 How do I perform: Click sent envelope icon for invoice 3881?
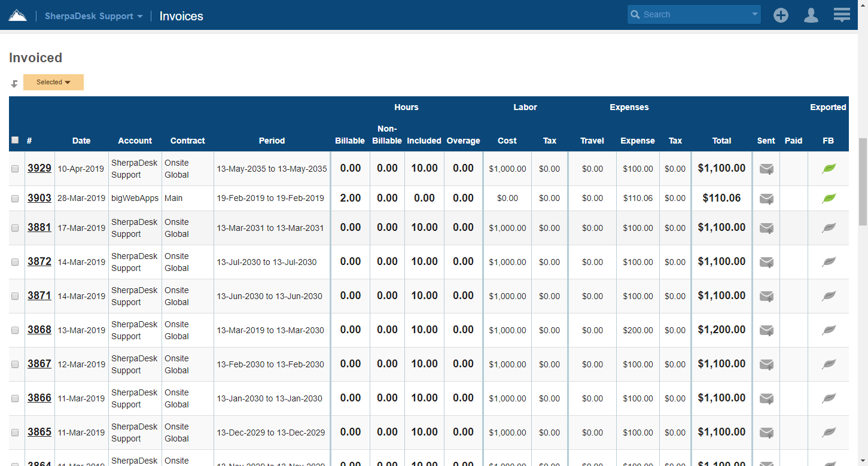point(766,228)
